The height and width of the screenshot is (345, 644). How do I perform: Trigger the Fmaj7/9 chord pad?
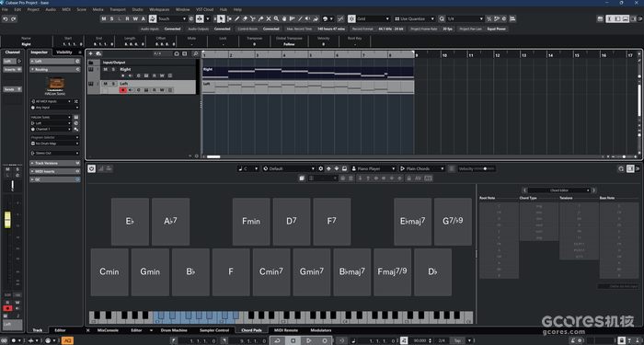tap(392, 272)
